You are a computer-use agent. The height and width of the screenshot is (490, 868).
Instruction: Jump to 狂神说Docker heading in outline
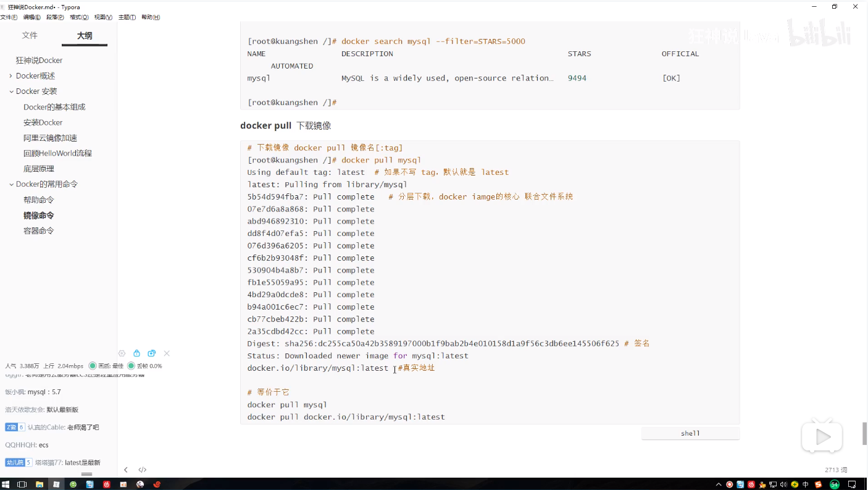coord(39,61)
